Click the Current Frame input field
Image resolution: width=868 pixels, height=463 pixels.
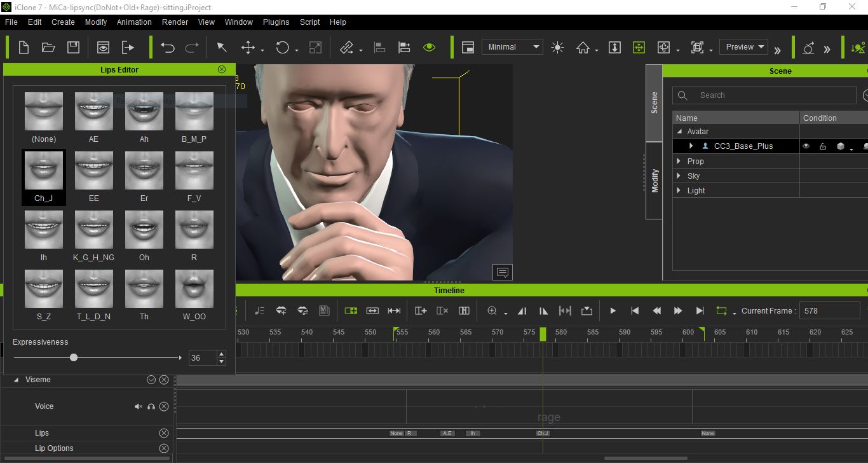(x=829, y=311)
